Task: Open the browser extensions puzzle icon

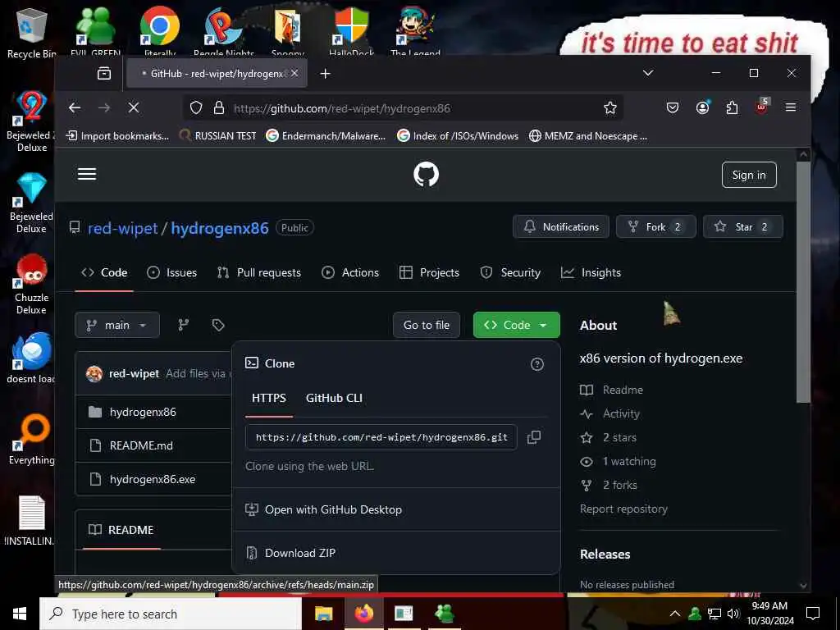Action: [x=732, y=107]
